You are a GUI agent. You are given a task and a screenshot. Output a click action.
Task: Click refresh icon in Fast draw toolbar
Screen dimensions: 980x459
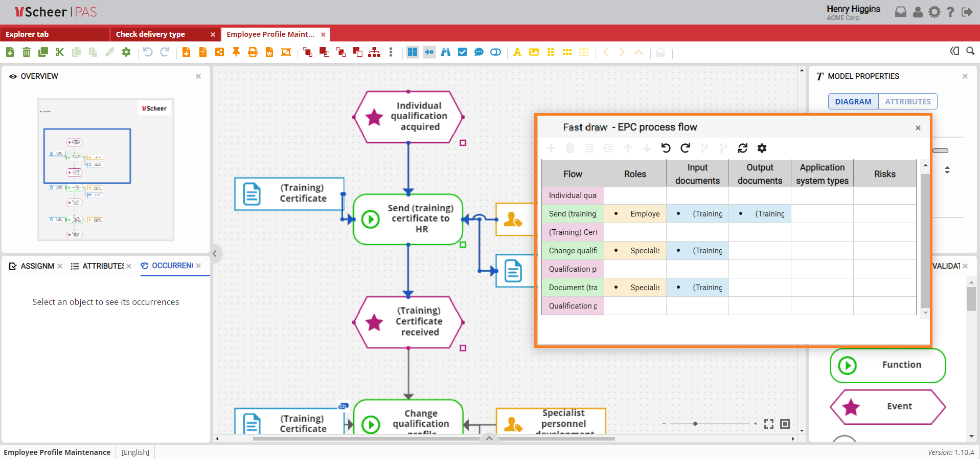coord(743,148)
